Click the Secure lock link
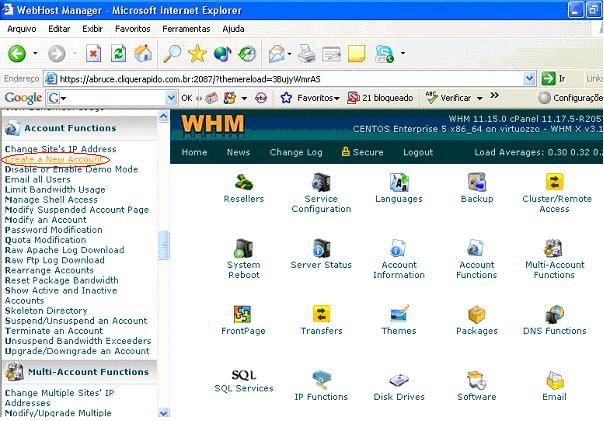Viewport: 604px width, 421px height. [x=362, y=152]
